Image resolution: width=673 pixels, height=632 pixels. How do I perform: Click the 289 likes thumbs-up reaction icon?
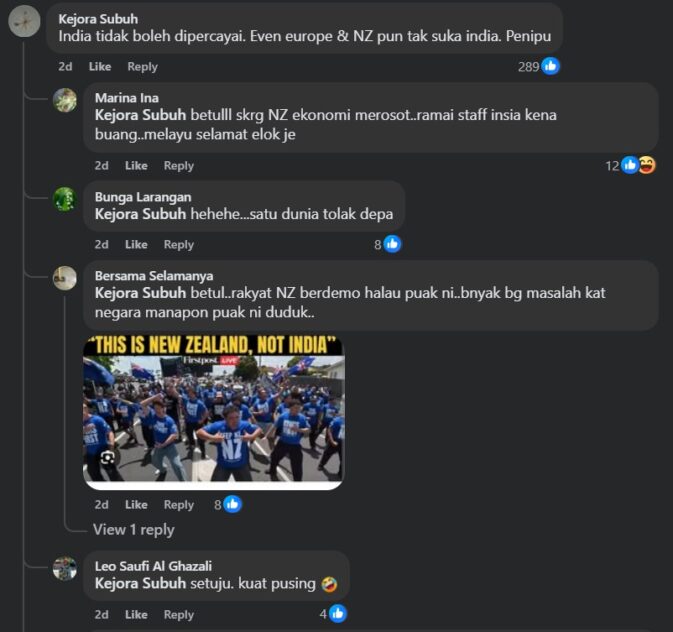(x=550, y=66)
